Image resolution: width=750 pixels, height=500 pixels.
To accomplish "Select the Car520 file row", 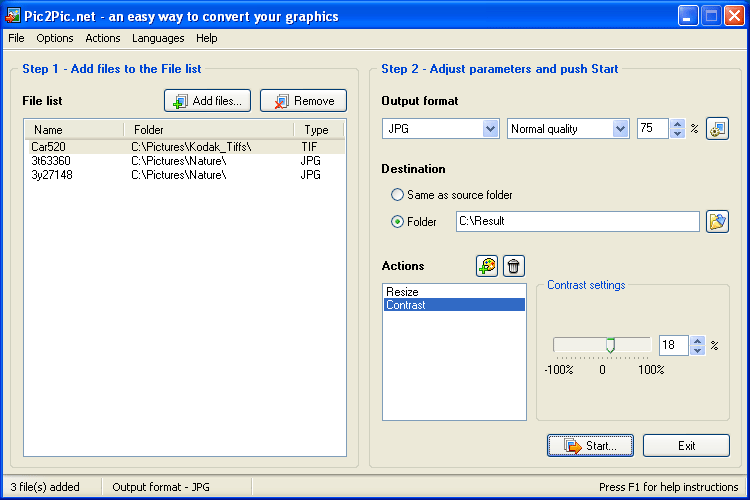I will pos(185,147).
